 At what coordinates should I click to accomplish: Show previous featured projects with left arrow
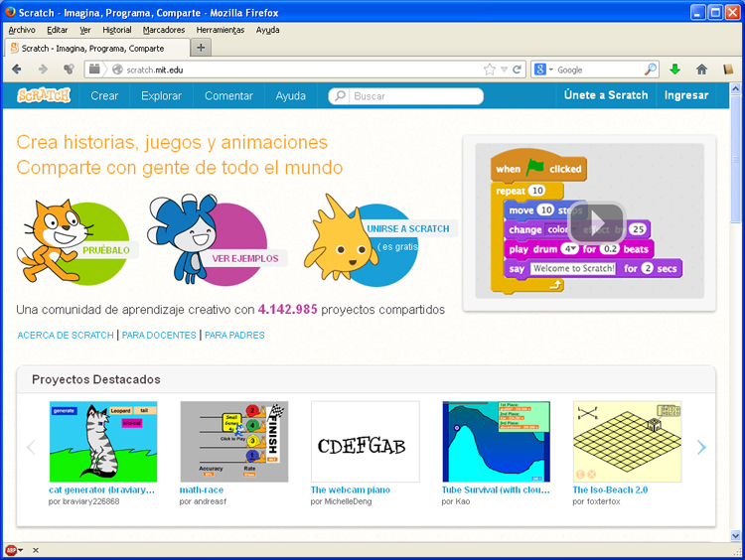click(x=31, y=447)
